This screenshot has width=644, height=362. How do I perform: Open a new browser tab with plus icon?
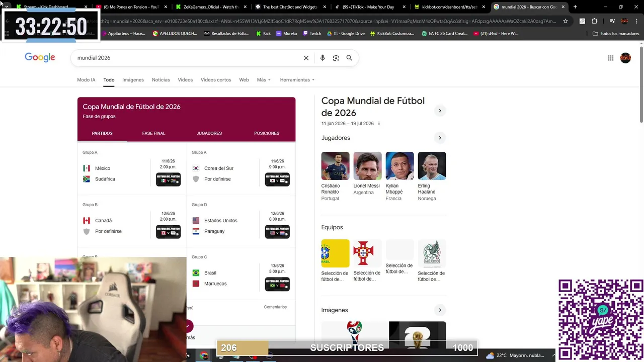coord(575,7)
